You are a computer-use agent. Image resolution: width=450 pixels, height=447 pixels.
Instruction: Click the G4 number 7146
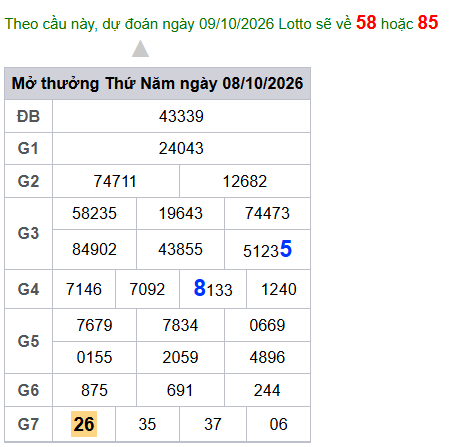tap(84, 289)
